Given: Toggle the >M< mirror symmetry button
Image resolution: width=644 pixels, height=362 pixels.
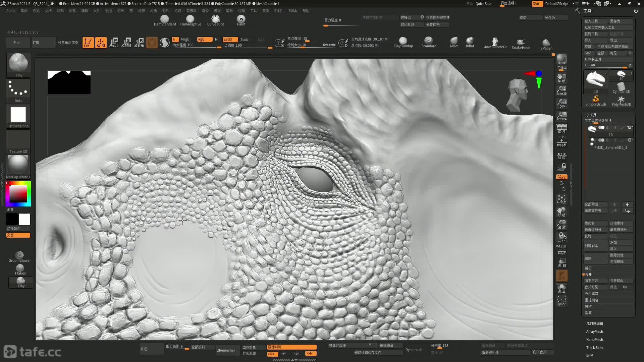Looking at the screenshot, I should [x=310, y=353].
